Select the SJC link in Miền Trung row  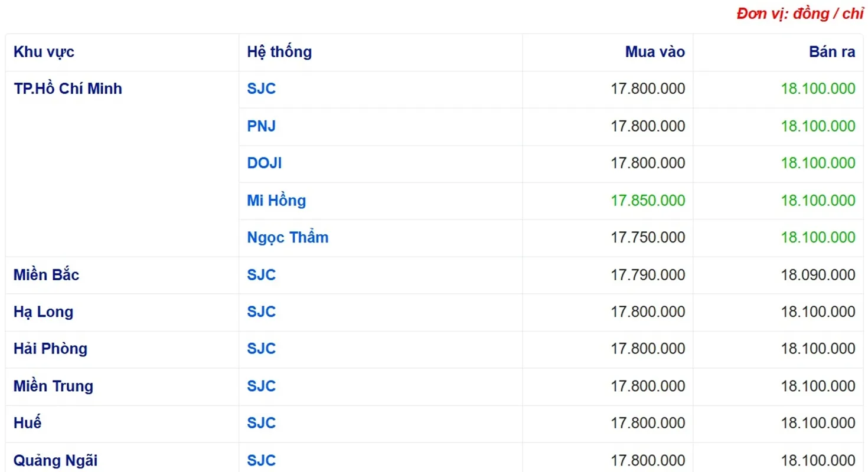pyautogui.click(x=261, y=386)
